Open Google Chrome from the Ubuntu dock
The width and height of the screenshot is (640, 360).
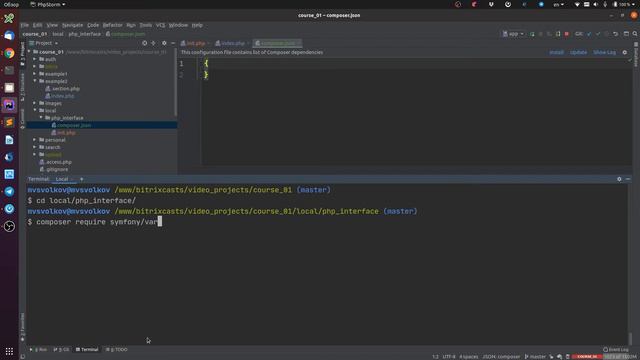(x=9, y=53)
